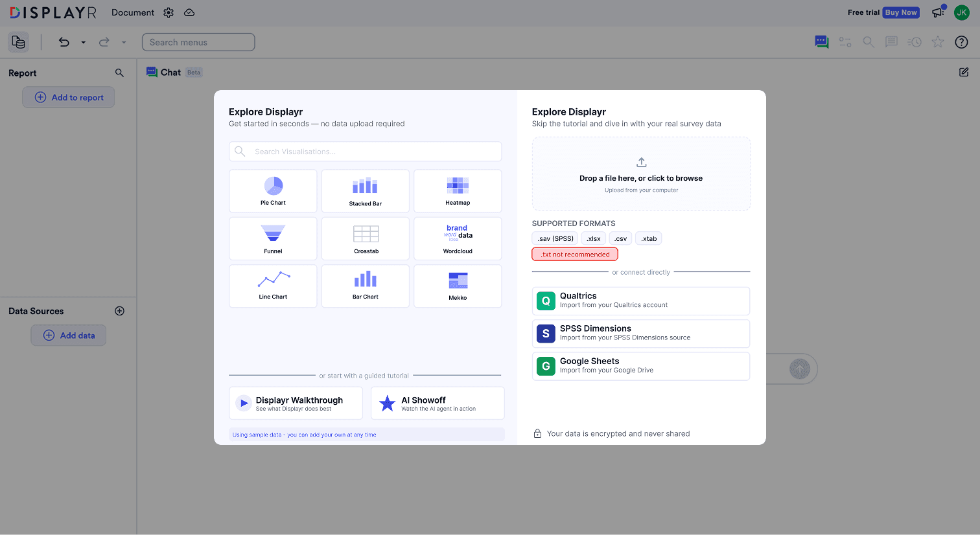Open the Chat panel toolbar icon

[822, 42]
